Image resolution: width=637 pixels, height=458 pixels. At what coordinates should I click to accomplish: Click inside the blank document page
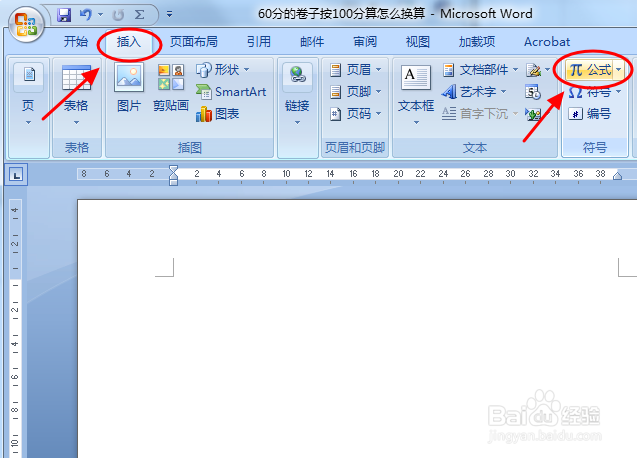tap(357, 328)
